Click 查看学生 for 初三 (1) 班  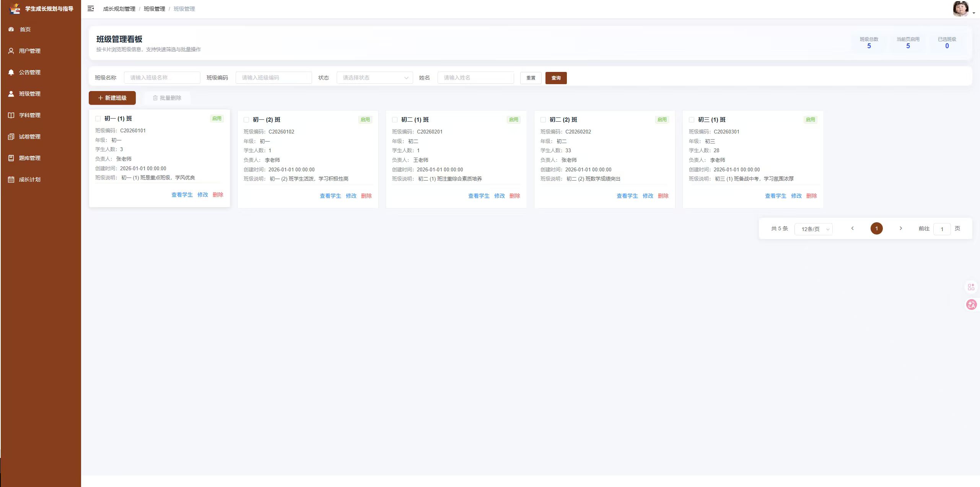click(776, 196)
